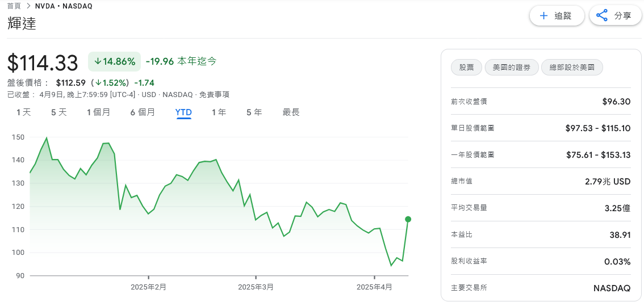
Task: Click the $114.33 current price
Action: [43, 63]
